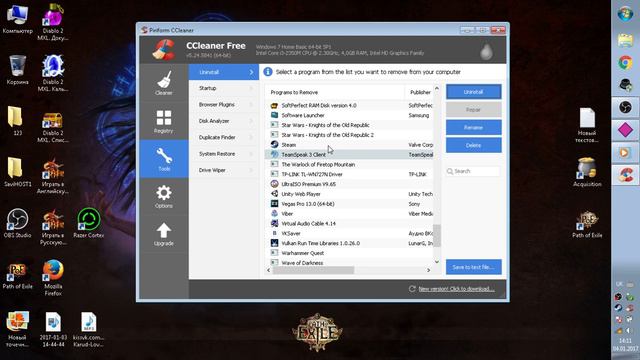Refresh update check icon in footer

412,289
